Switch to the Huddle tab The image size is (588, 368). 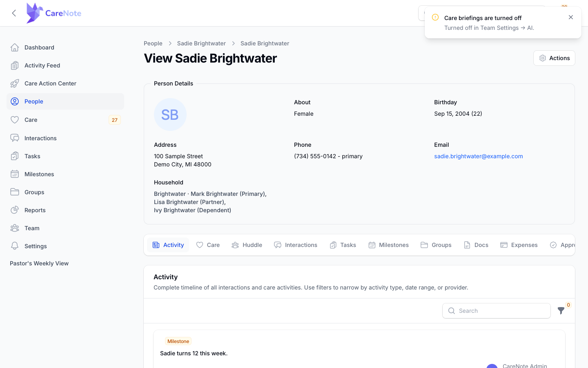(247, 245)
